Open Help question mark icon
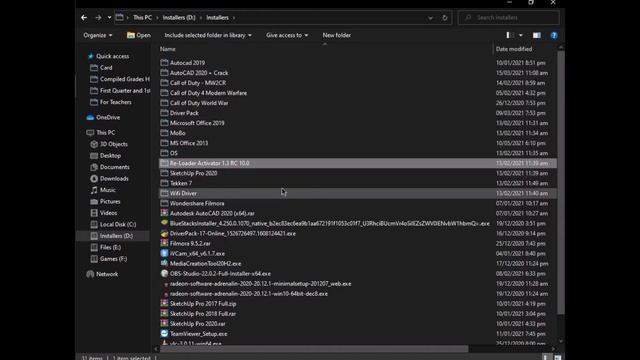The width and height of the screenshot is (640, 360). 554,36
